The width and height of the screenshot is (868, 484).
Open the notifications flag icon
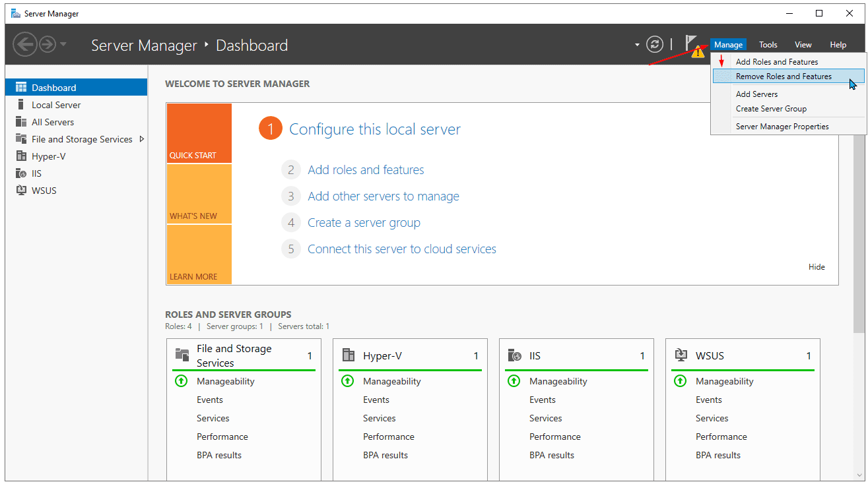coord(690,42)
